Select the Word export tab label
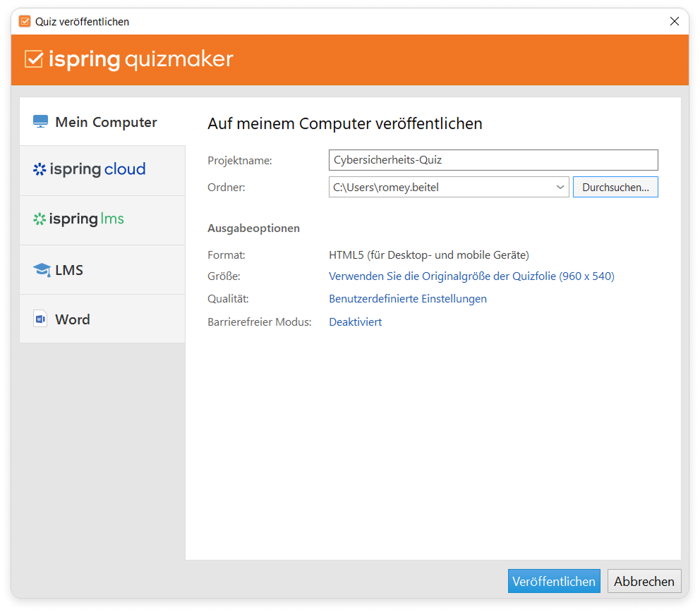This screenshot has height=612, width=700. (x=73, y=319)
